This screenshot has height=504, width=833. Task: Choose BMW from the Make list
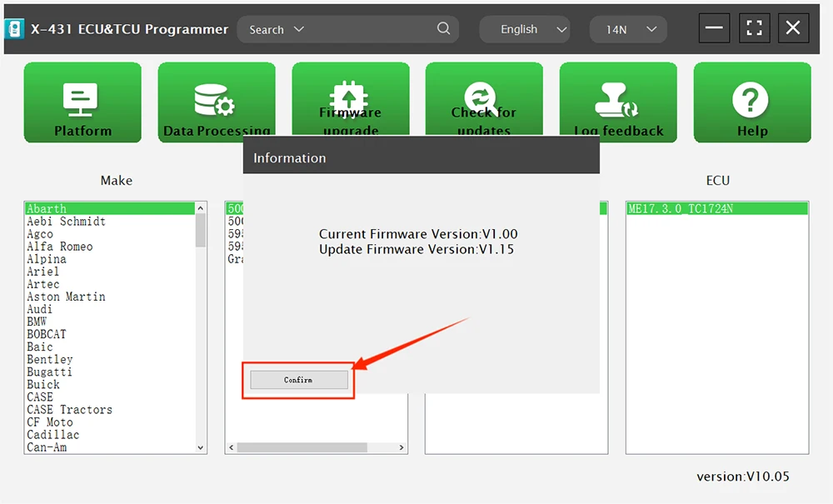click(37, 322)
